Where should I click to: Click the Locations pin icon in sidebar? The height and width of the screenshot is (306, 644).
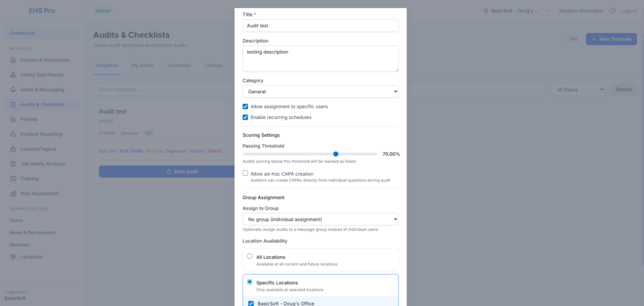[x=14, y=257]
